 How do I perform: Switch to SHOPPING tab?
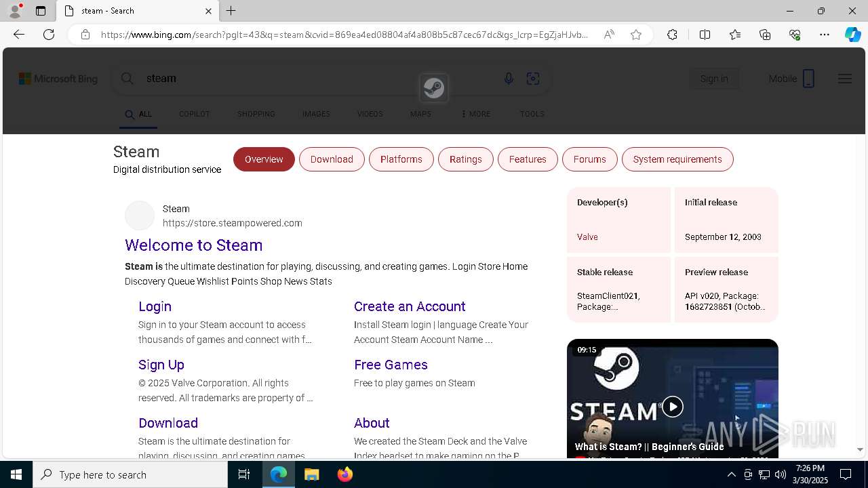click(x=256, y=114)
